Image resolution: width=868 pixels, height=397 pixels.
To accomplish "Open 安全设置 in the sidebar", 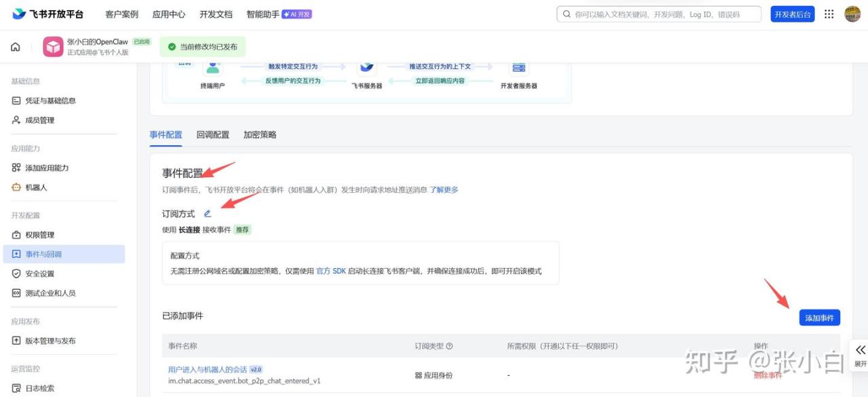I will pyautogui.click(x=39, y=273).
